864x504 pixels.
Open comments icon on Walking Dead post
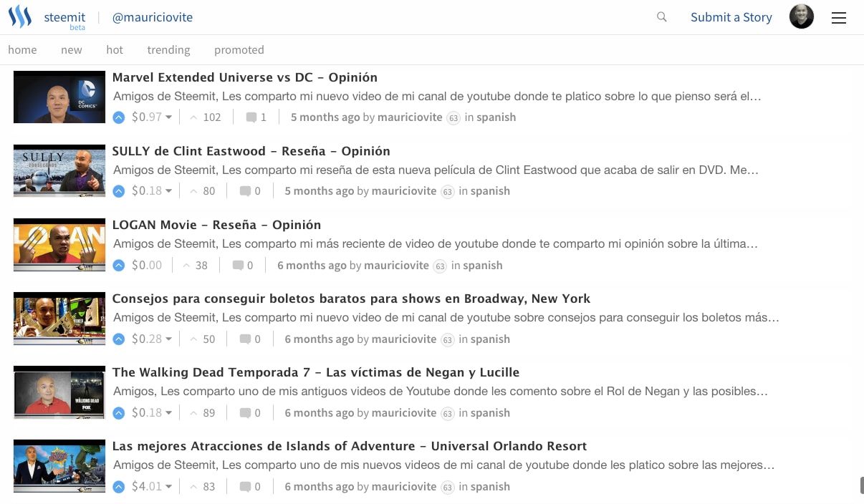[245, 412]
